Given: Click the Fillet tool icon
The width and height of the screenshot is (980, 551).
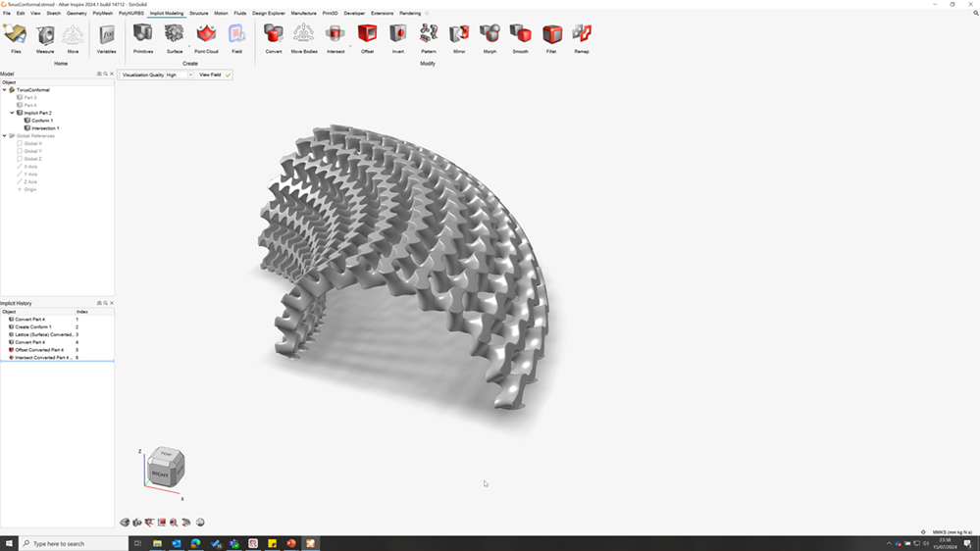Looking at the screenshot, I should (551, 34).
